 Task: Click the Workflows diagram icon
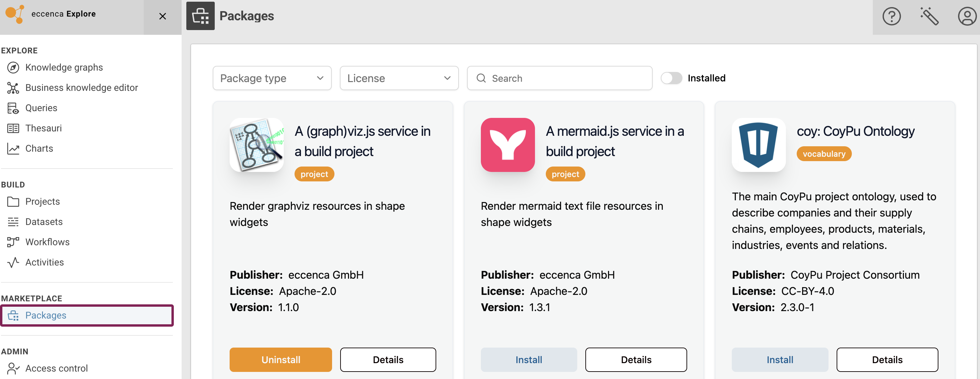point(13,242)
